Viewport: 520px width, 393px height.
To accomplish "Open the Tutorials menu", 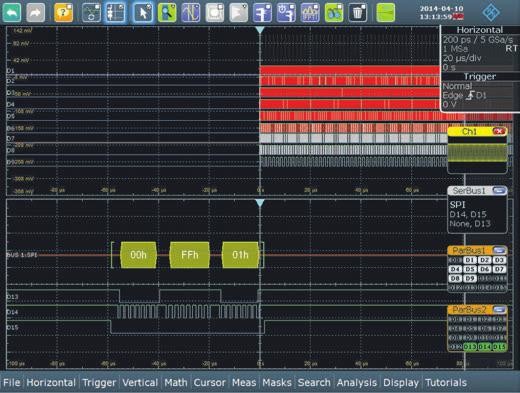I will coord(446,382).
